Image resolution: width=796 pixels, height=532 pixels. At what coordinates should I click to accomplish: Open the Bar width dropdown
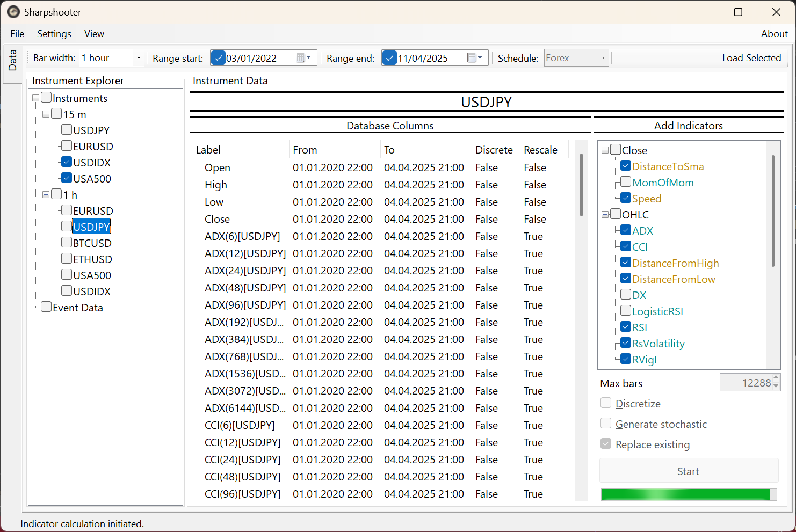point(139,58)
